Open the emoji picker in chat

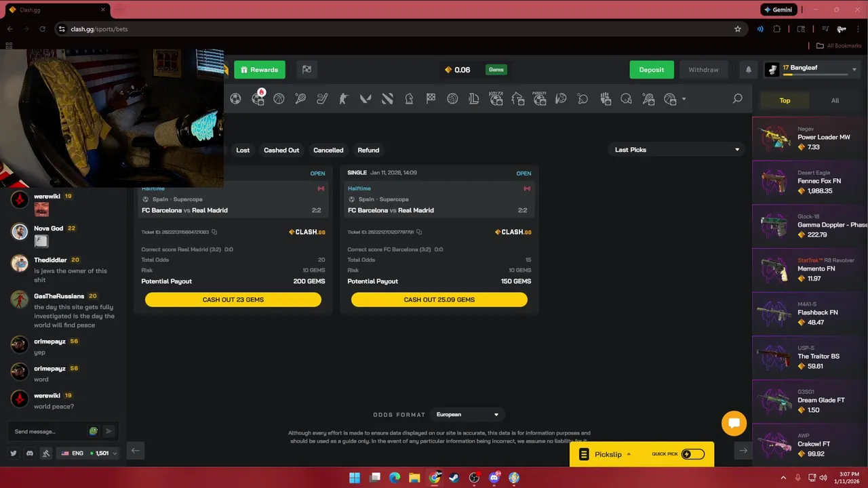click(x=94, y=431)
